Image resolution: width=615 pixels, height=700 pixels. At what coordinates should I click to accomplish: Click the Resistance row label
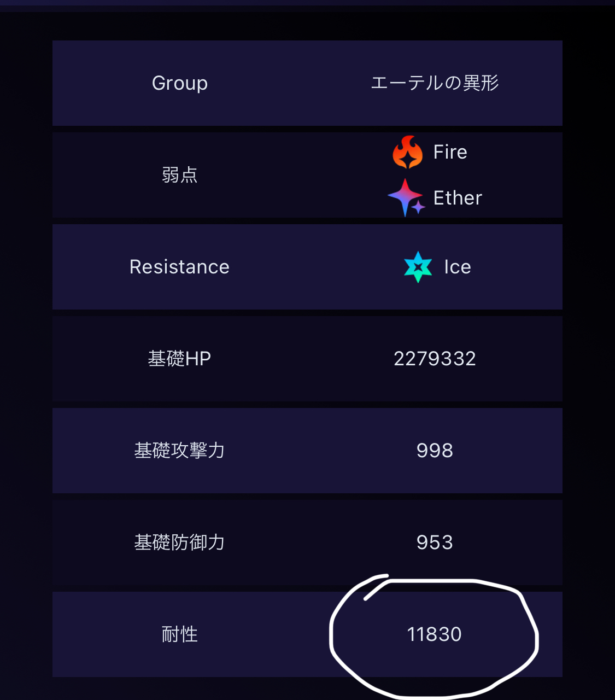180,267
